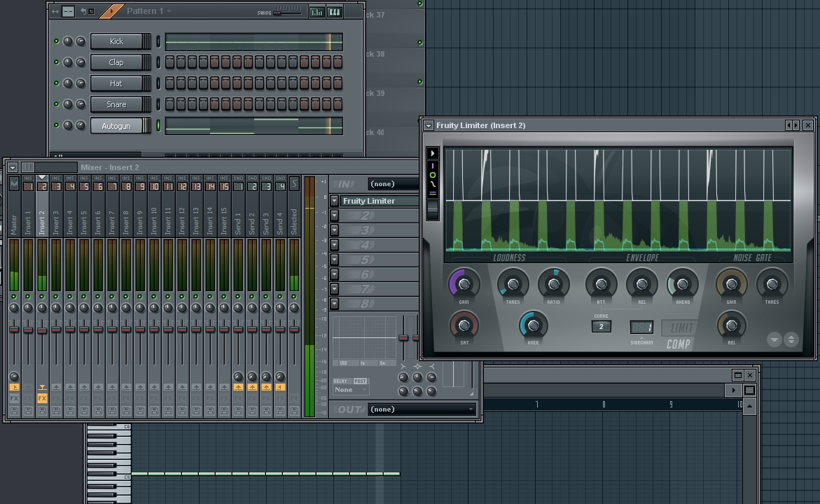
Task: Open the Mixer window options menu arrow
Action: click(x=13, y=167)
